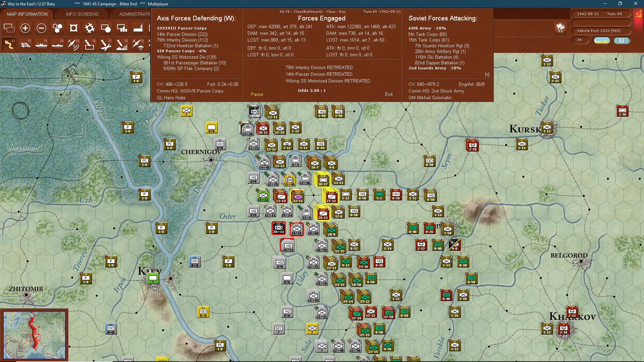Click the zoom in plus icon
Image resolution: width=644 pixels, height=362 pixels.
tap(25, 28)
